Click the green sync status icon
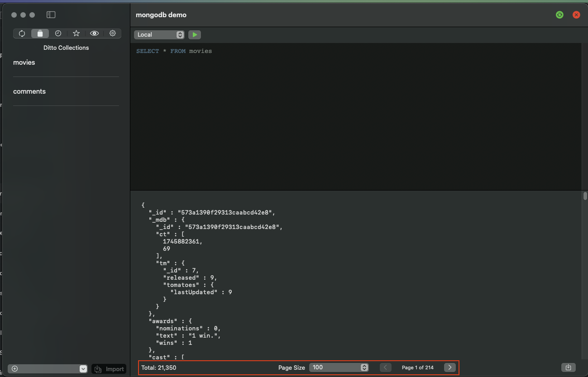 (559, 15)
